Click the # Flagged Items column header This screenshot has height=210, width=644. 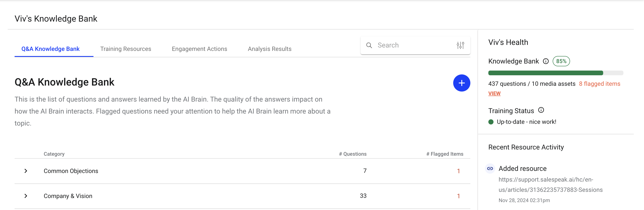(444, 154)
